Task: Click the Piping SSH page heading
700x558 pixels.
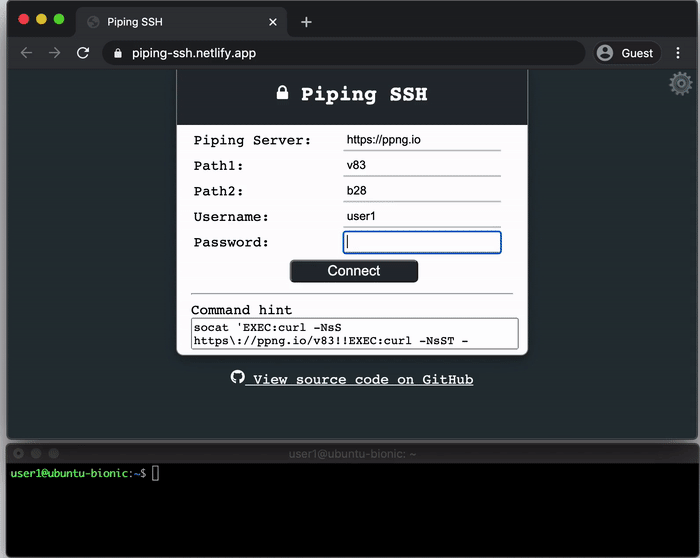Action: (352, 94)
